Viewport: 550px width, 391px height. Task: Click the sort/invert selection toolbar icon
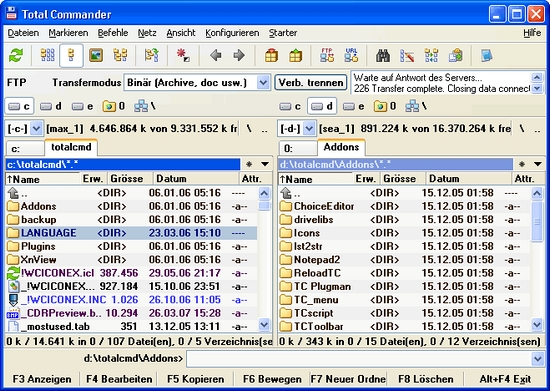[152, 55]
